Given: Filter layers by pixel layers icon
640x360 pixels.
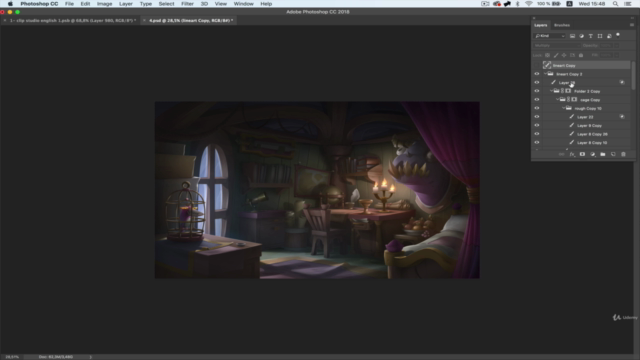Looking at the screenshot, I should tap(572, 36).
